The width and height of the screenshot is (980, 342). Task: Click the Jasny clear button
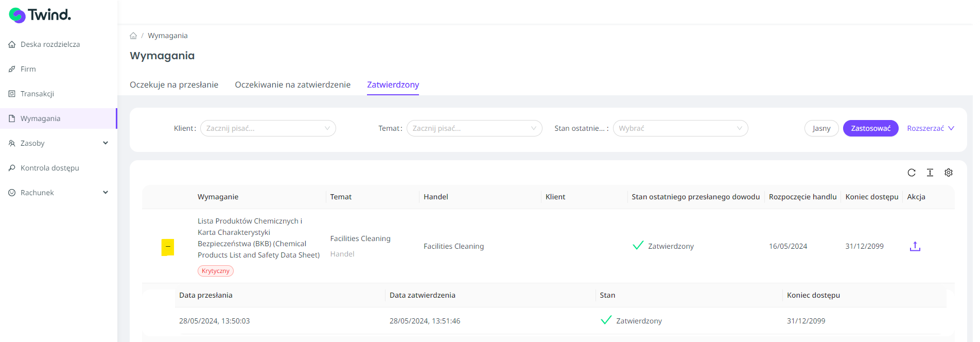[821, 128]
